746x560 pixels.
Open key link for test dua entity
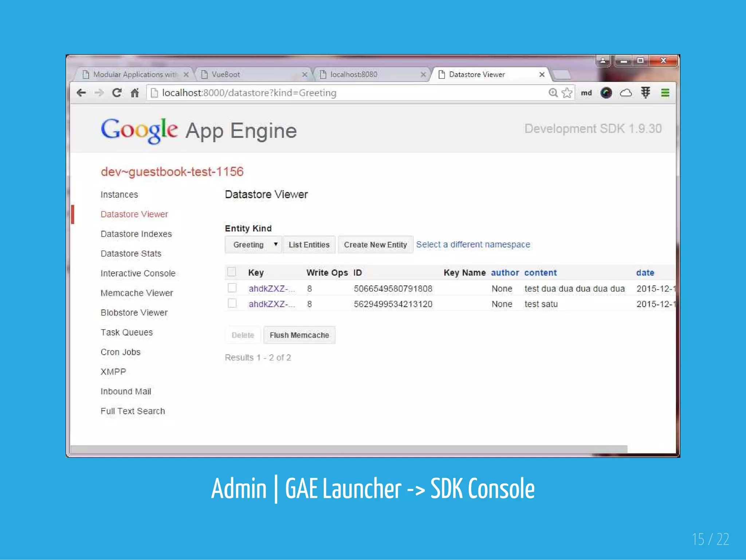pyautogui.click(x=272, y=289)
